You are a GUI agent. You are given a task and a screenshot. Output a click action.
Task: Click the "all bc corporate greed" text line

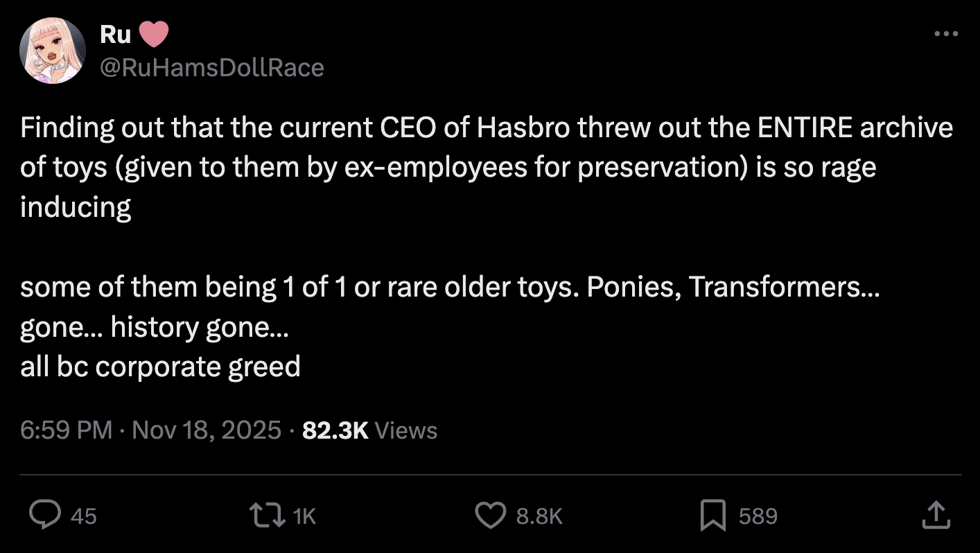click(x=160, y=366)
